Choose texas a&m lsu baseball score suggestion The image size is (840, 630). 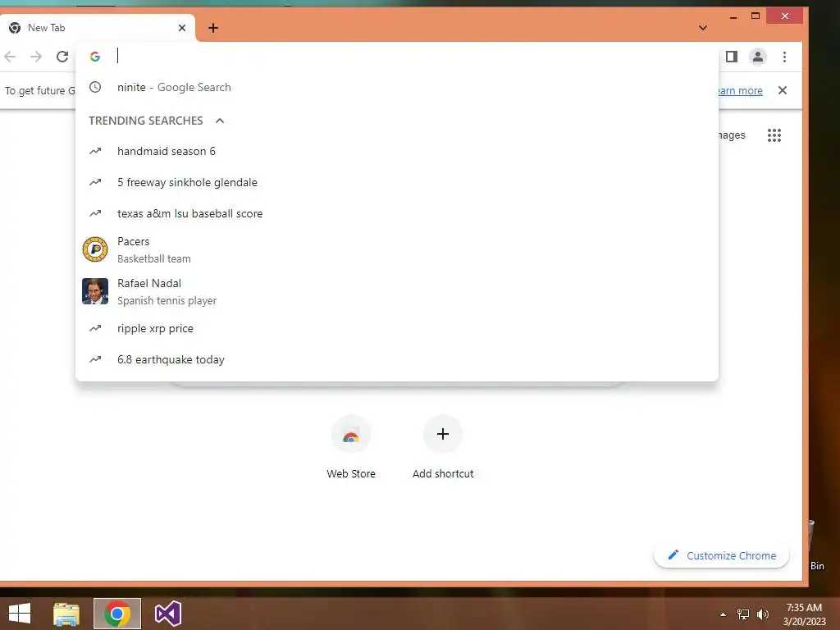[x=397, y=213]
